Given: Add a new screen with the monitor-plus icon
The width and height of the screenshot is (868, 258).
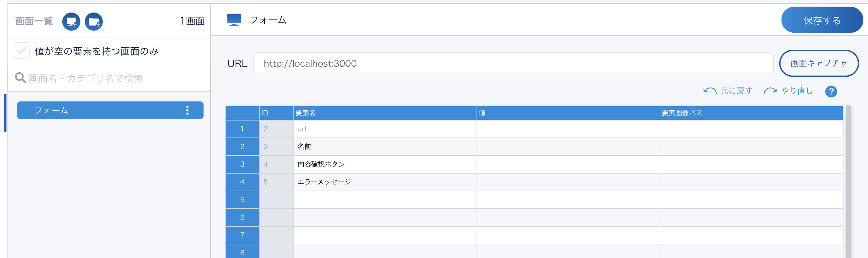Looking at the screenshot, I should 71,21.
